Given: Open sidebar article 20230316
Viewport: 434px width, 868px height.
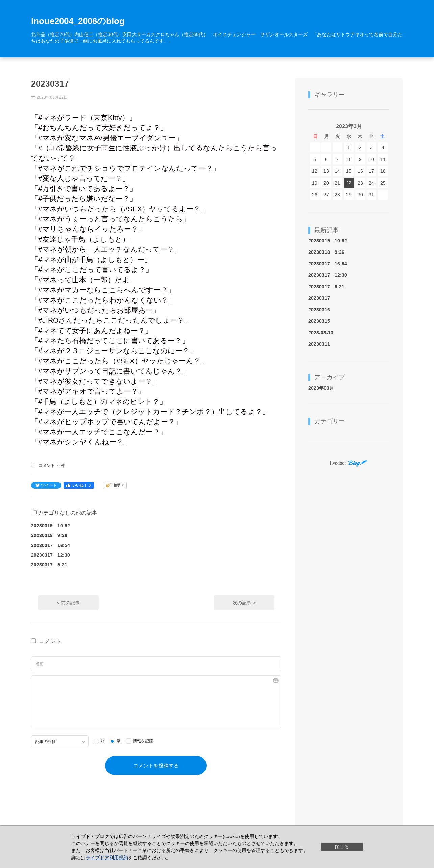Looking at the screenshot, I should click(319, 310).
